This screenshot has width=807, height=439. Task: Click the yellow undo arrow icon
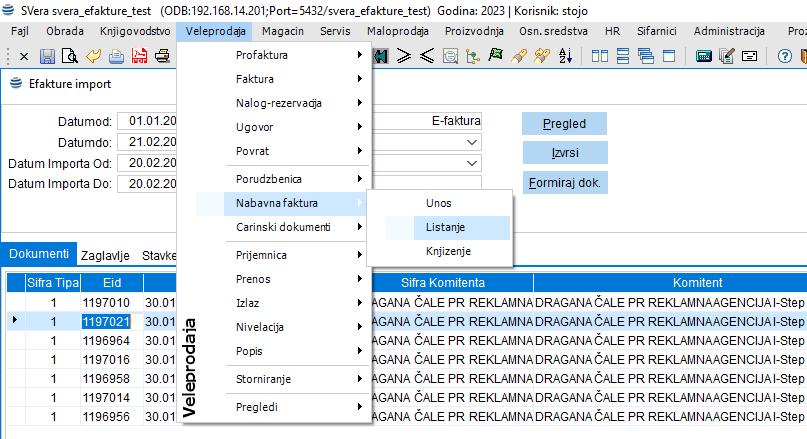94,55
